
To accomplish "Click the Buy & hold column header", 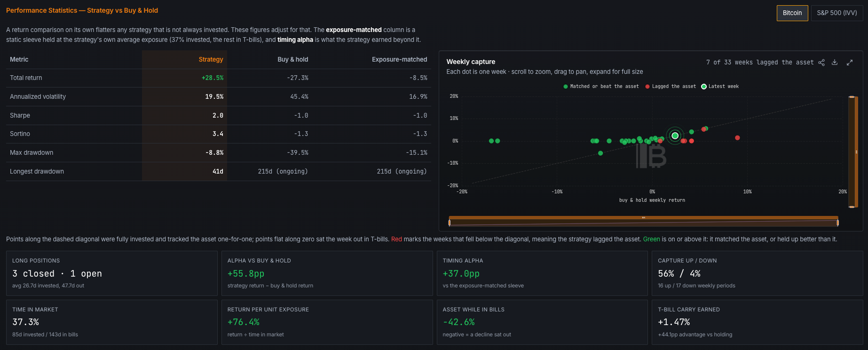I will tap(293, 59).
